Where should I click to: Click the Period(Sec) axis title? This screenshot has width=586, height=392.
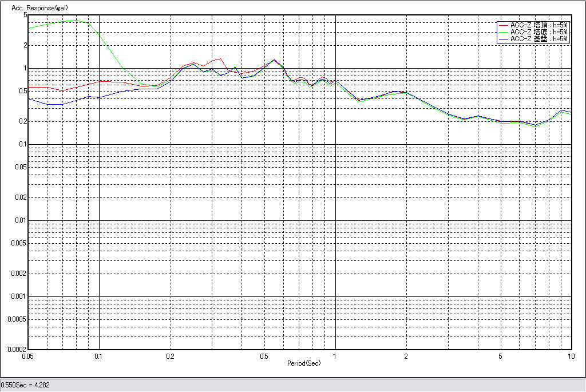(303, 363)
